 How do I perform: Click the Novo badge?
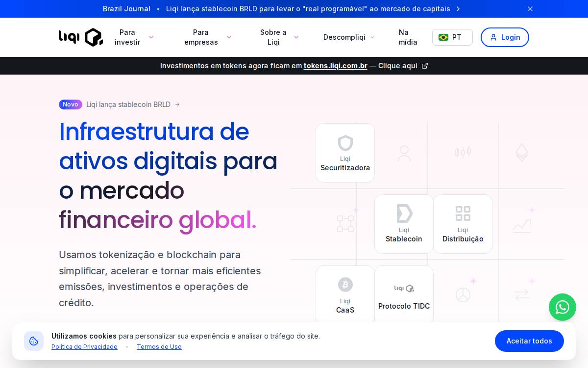point(71,105)
